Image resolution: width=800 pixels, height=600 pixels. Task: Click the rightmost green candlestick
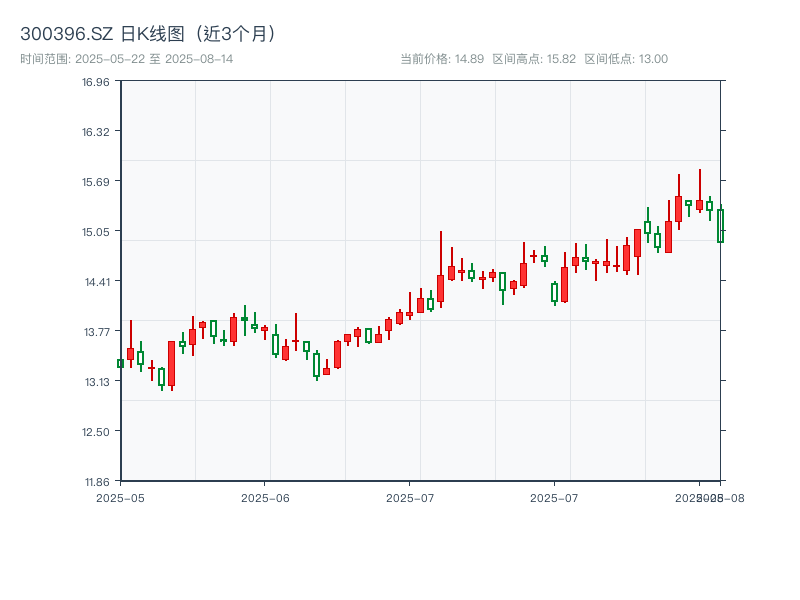(720, 226)
